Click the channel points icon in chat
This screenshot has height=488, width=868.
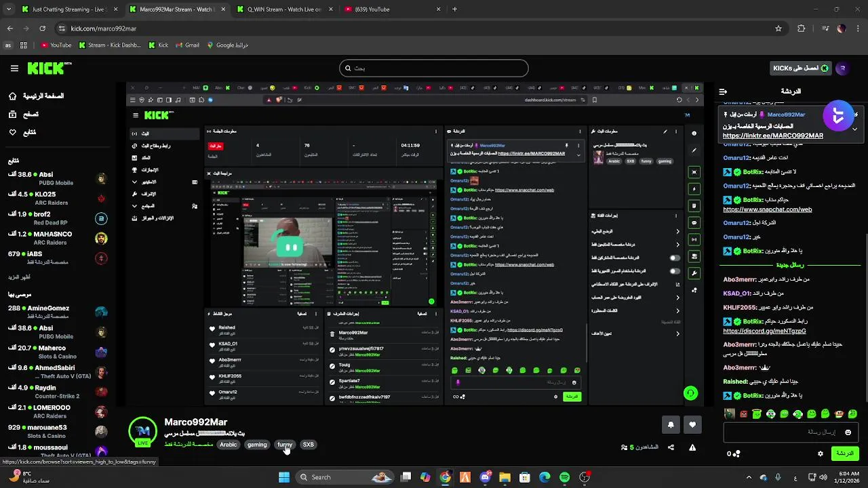click(736, 453)
